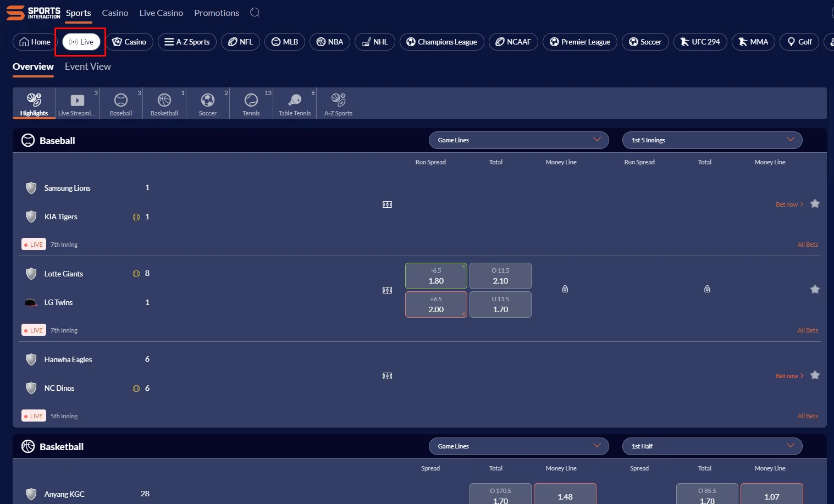Open the 1st 5 Innings dropdown
The width and height of the screenshot is (834, 504).
712,140
